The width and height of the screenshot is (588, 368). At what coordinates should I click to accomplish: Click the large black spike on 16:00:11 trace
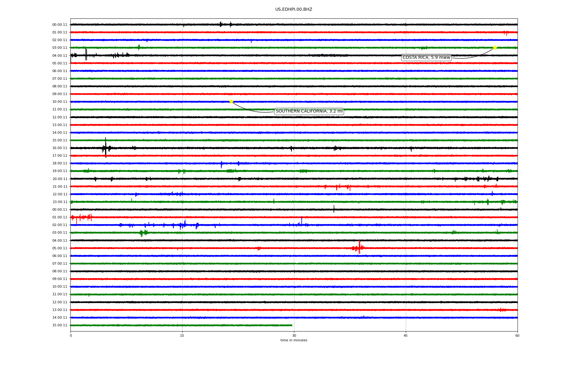[106, 148]
